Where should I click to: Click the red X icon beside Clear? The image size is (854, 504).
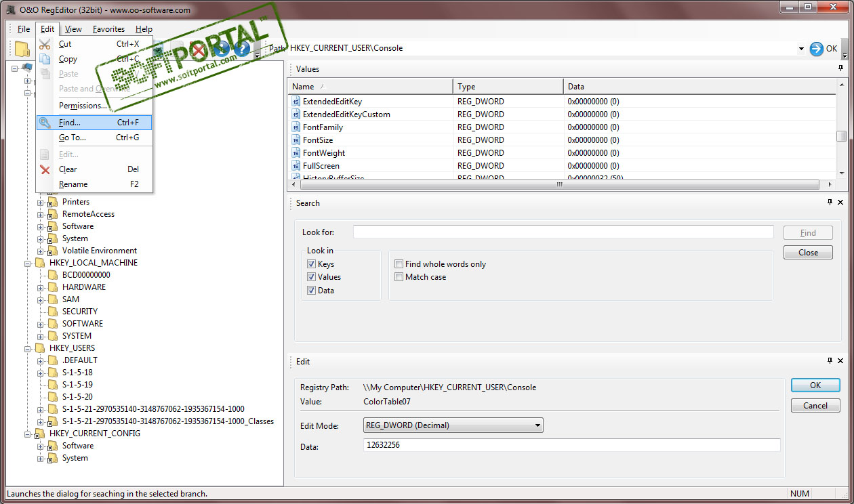pyautogui.click(x=45, y=169)
